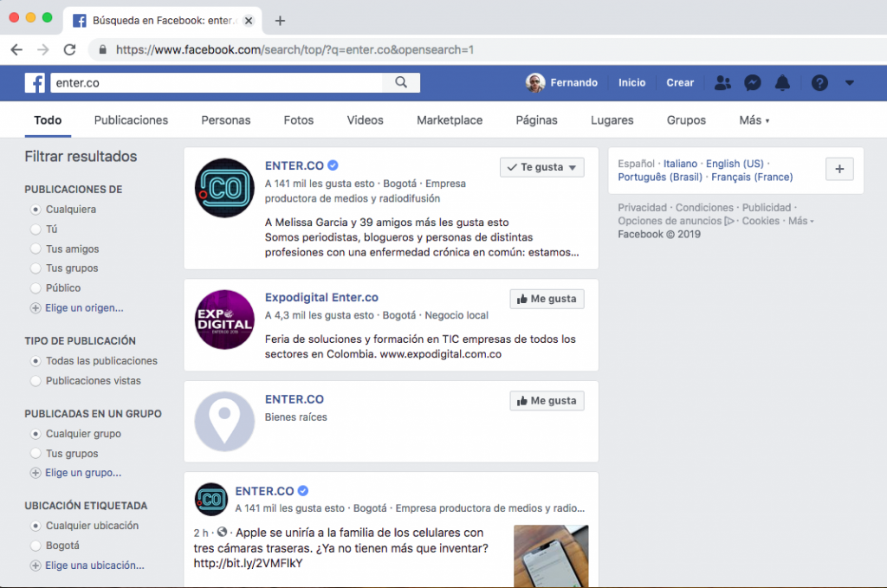
Task: Click the plus icon beside Elige una ubicación
Action: 35,565
